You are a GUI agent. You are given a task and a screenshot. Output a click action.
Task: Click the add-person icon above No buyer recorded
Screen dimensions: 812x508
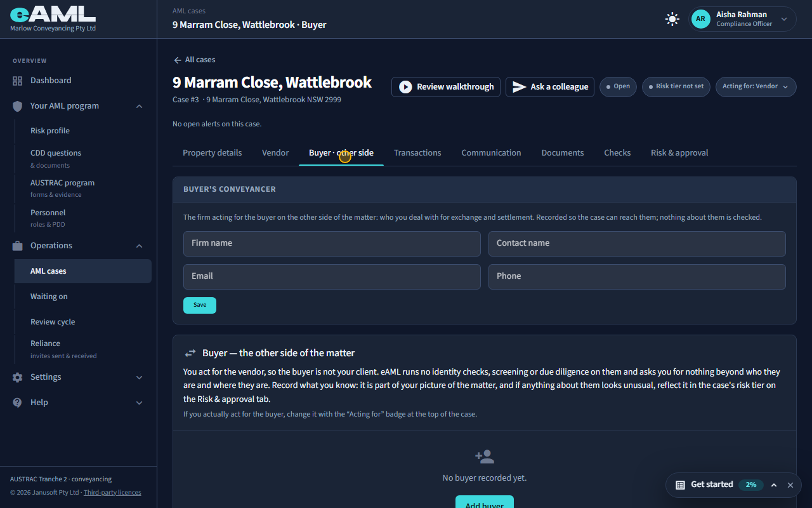click(485, 456)
